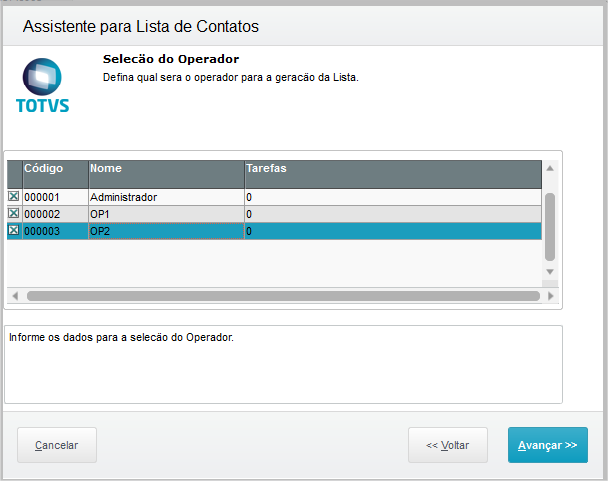Go back with the << Voltar button

(448, 445)
